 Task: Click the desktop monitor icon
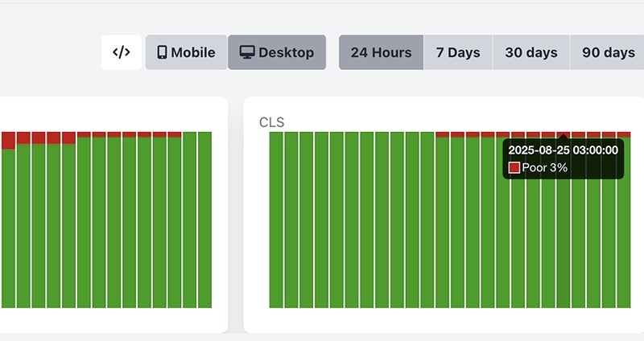[247, 52]
